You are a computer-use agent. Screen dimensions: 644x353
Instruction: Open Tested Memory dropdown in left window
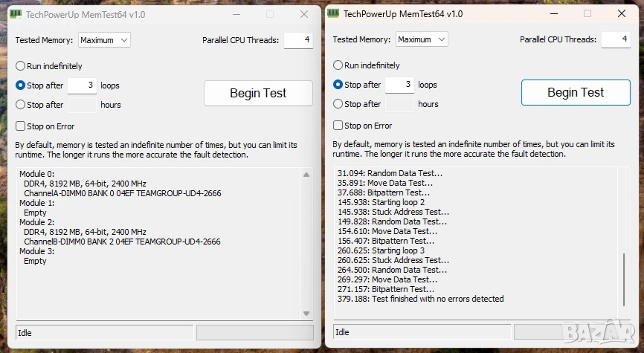point(104,40)
